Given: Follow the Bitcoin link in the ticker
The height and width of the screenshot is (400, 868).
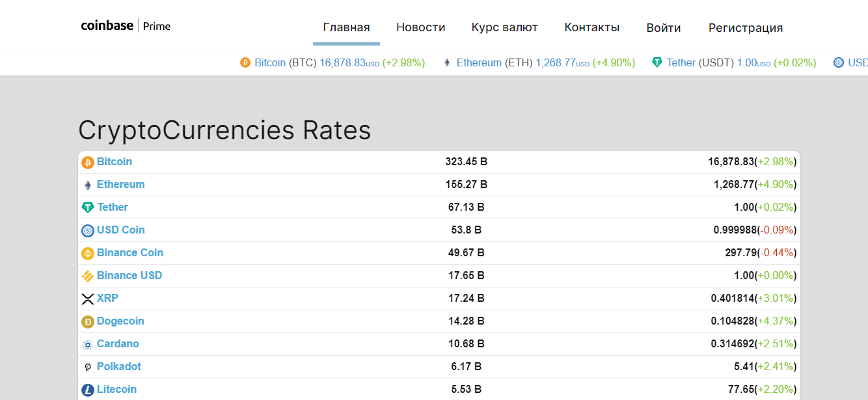Looking at the screenshot, I should (270, 62).
